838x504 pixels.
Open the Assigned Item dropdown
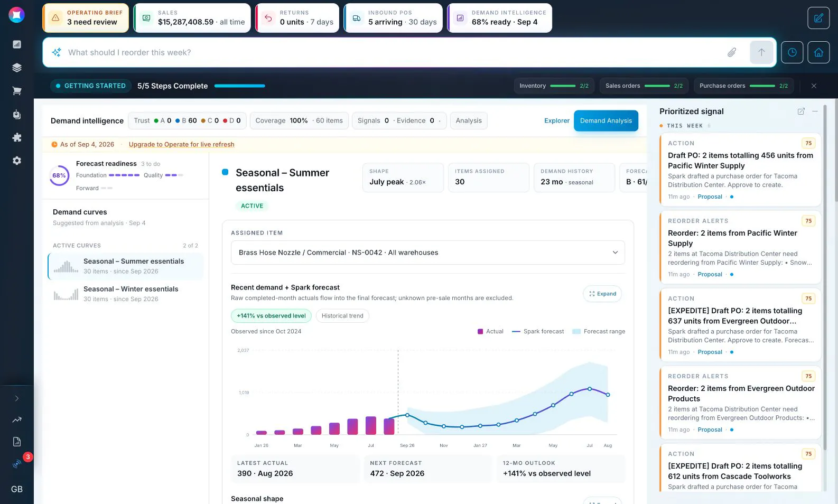tap(428, 253)
